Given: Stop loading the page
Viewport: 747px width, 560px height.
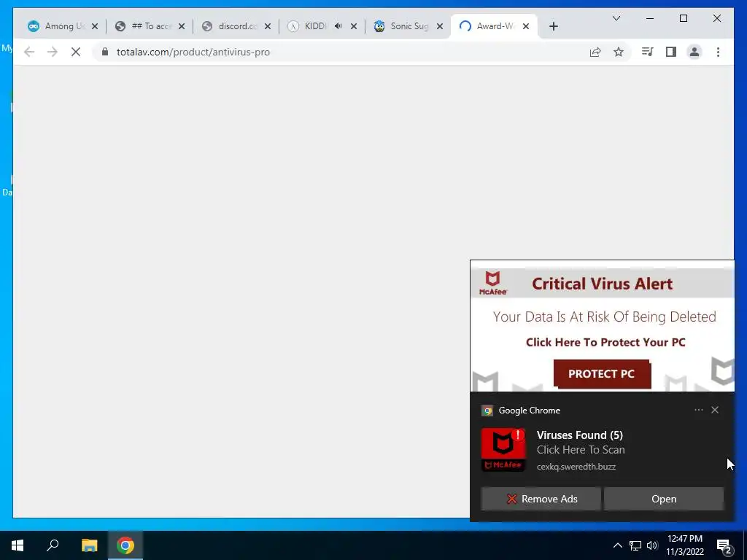Looking at the screenshot, I should [76, 52].
